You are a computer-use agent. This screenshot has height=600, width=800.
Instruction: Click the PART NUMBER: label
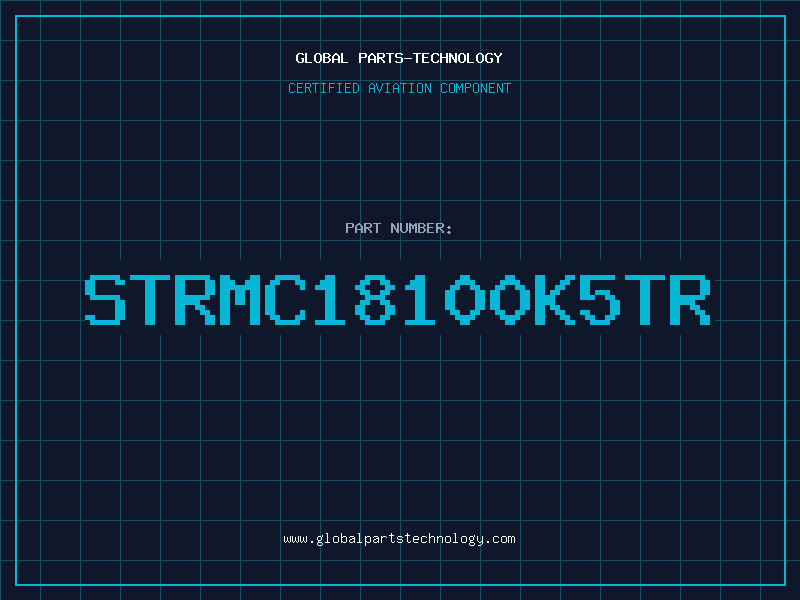(x=399, y=228)
